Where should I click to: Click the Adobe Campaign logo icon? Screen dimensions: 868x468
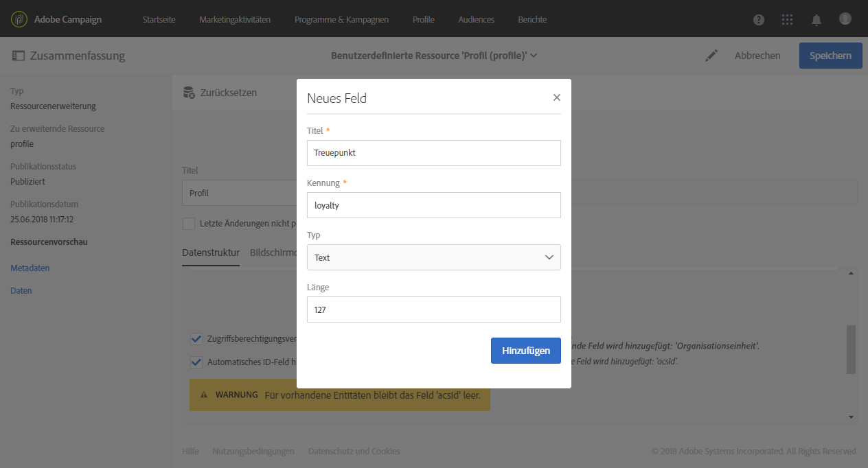click(19, 19)
